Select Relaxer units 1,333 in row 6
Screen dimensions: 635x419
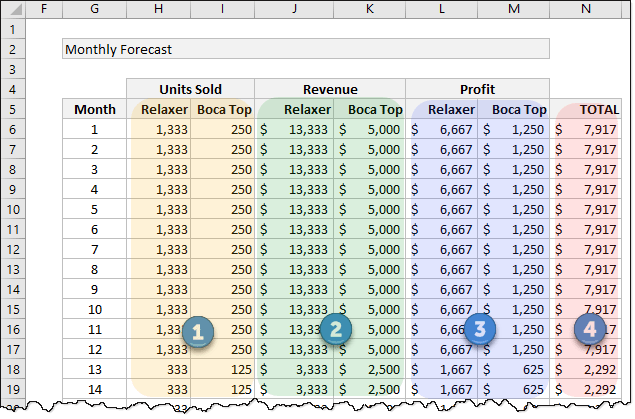(x=158, y=129)
